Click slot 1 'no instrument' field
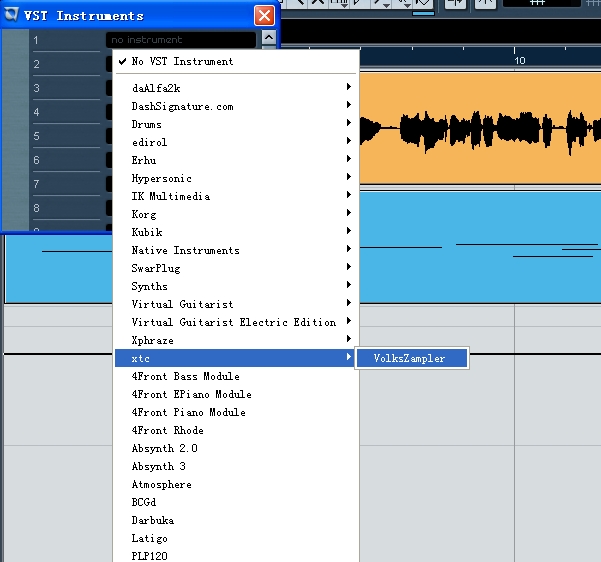Screen dimensions: 601x562 coord(181,40)
